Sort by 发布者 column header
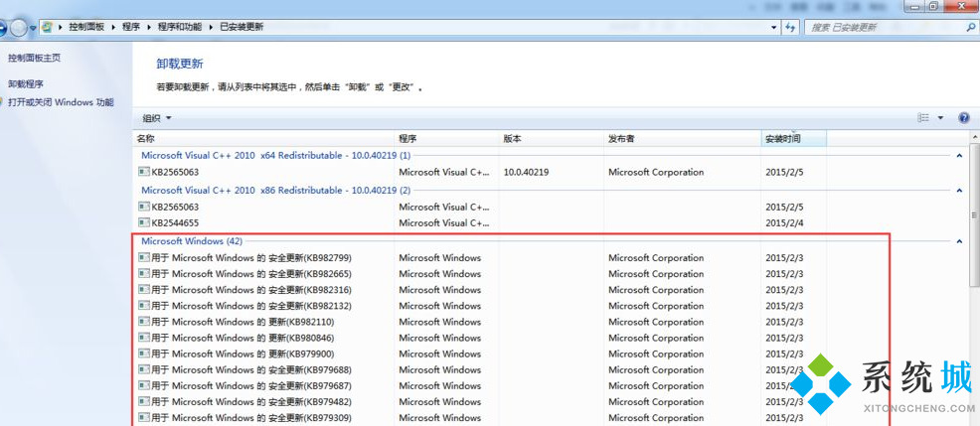This screenshot has width=980, height=426. pos(683,139)
